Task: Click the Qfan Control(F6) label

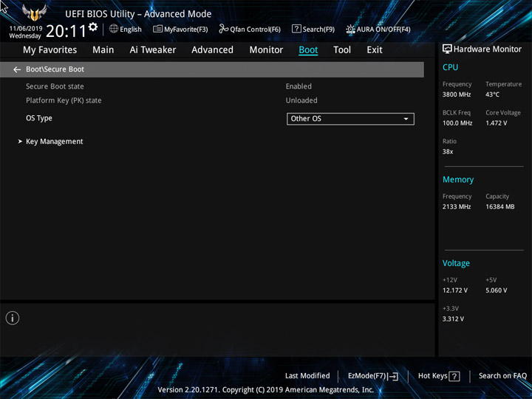Action: pyautogui.click(x=255, y=30)
